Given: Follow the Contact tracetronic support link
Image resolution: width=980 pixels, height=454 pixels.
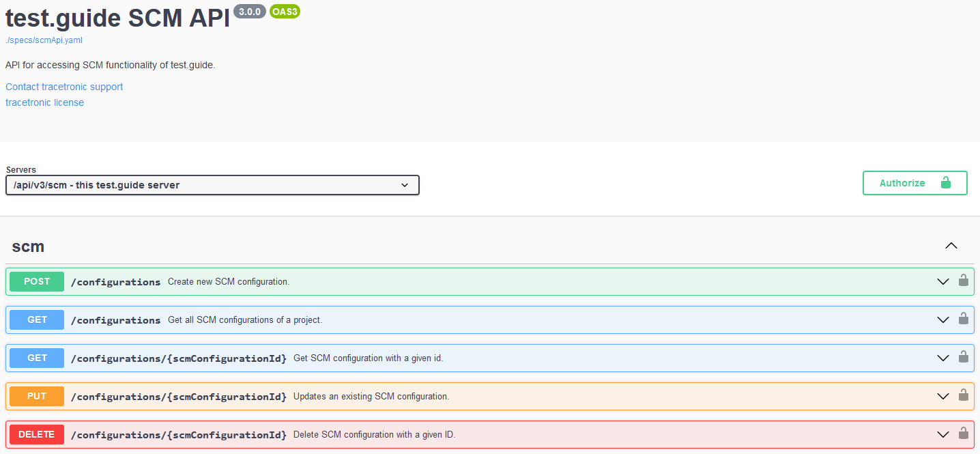Looking at the screenshot, I should click(64, 87).
